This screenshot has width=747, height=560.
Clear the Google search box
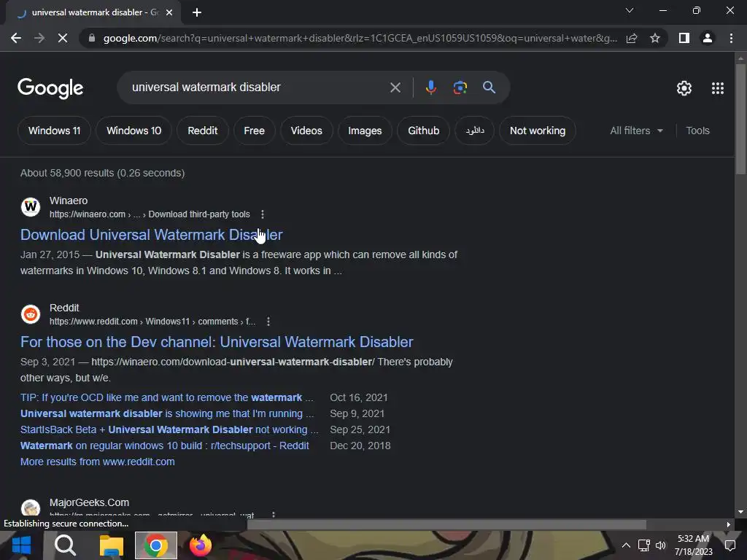[395, 87]
